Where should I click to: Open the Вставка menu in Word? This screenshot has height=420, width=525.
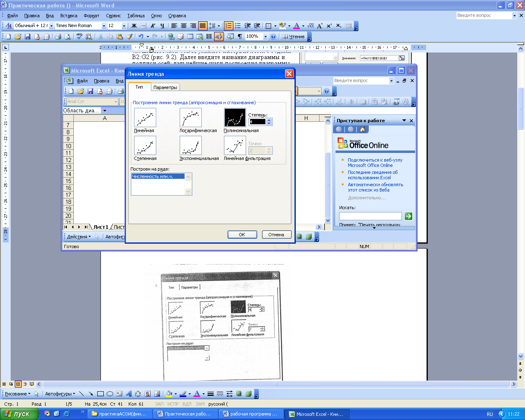pyautogui.click(x=68, y=16)
